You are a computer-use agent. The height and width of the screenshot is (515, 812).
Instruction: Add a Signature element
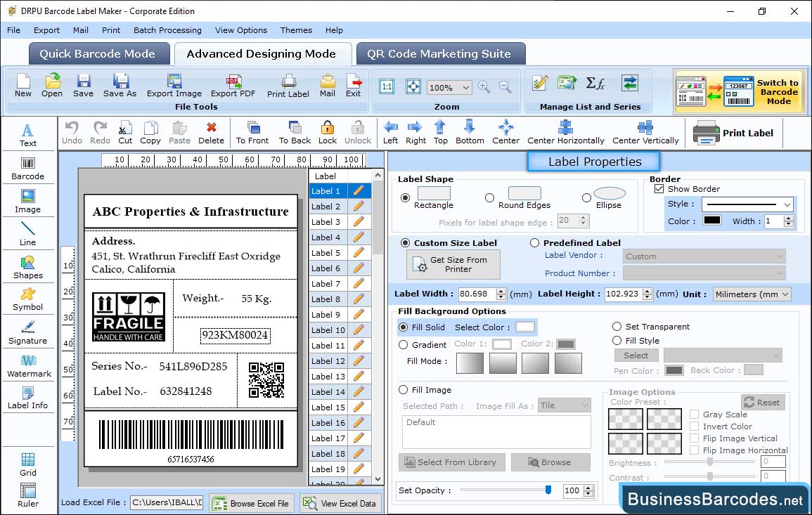pyautogui.click(x=28, y=333)
